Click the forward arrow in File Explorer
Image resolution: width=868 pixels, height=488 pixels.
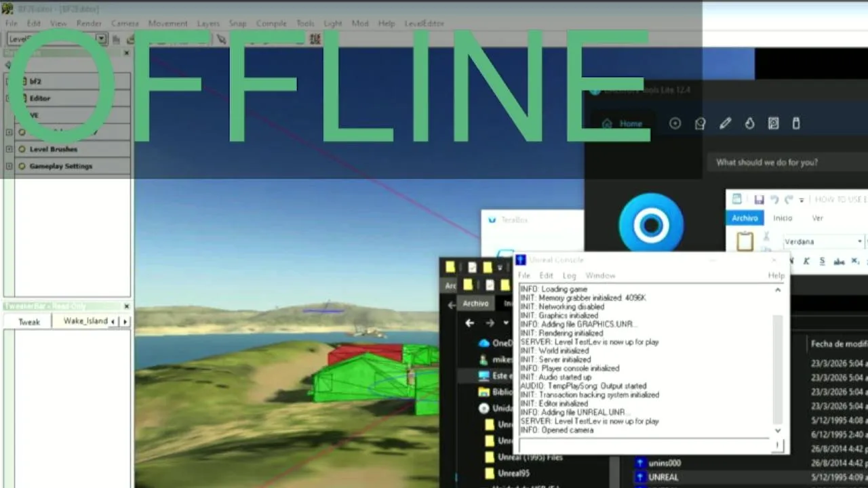point(490,323)
